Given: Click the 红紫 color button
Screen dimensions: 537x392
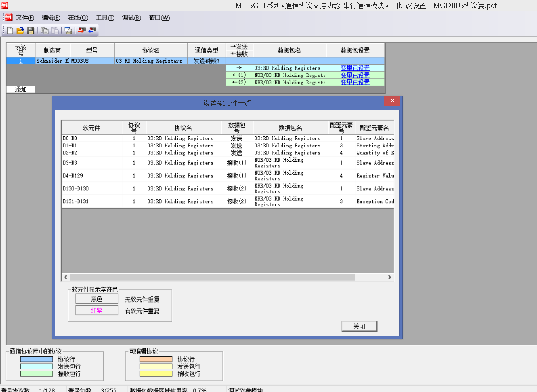Looking at the screenshot, I should [x=97, y=310].
